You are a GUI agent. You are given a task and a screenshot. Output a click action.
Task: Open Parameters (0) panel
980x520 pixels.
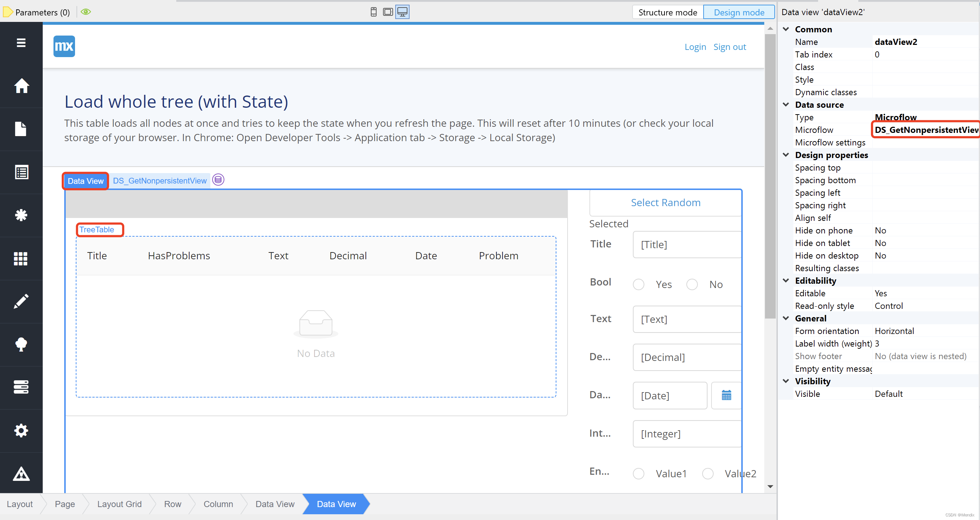(x=43, y=12)
